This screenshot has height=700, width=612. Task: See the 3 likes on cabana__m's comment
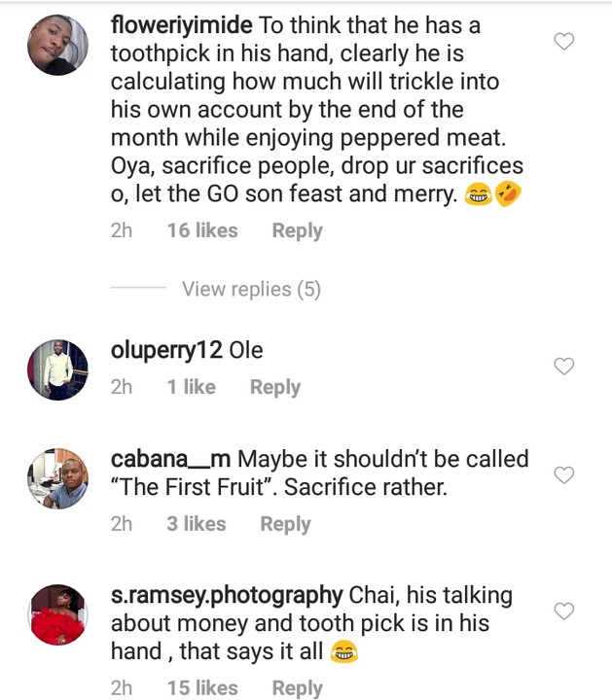(196, 524)
